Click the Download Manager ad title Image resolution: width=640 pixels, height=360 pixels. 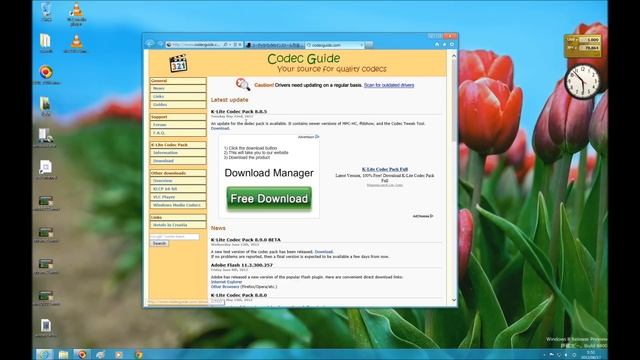coord(269,173)
